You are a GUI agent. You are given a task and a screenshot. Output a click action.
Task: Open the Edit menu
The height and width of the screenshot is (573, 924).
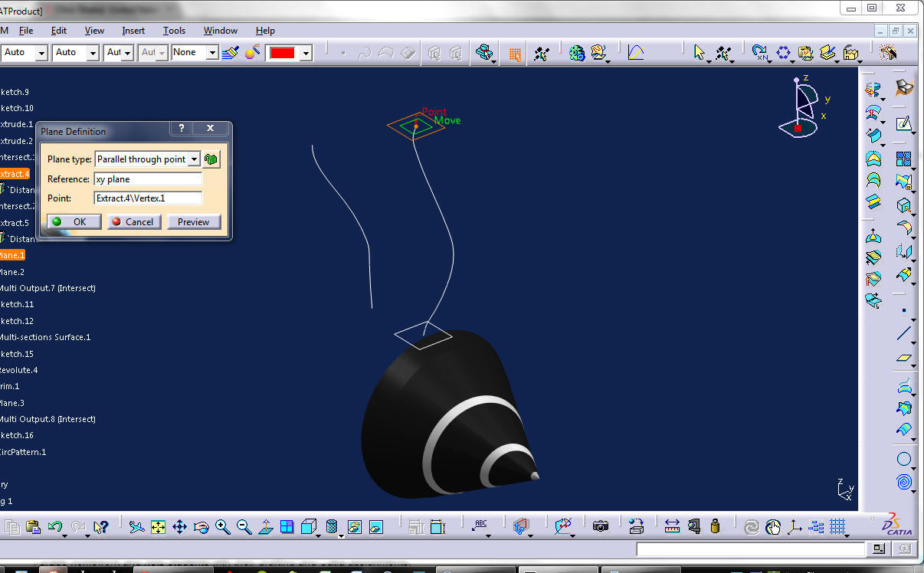coord(59,31)
